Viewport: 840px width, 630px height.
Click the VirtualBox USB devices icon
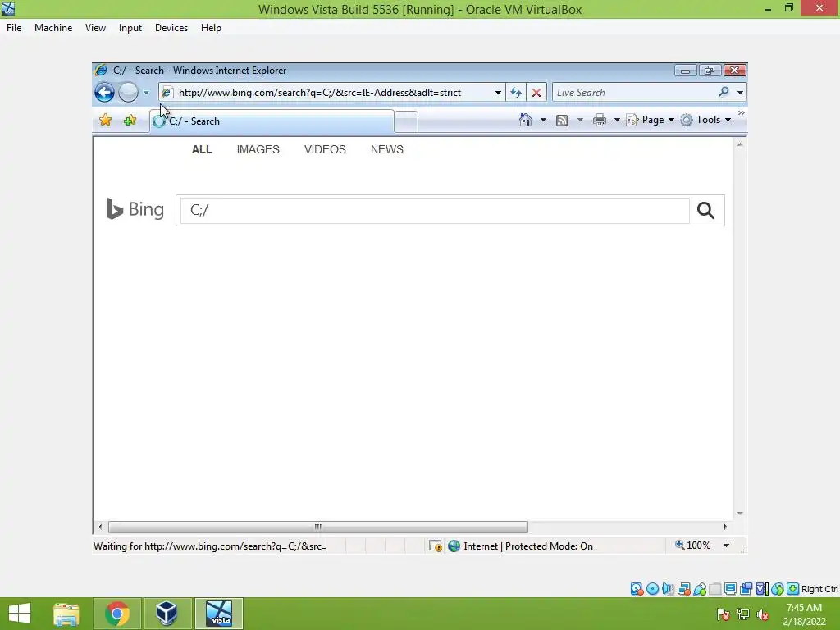700,589
